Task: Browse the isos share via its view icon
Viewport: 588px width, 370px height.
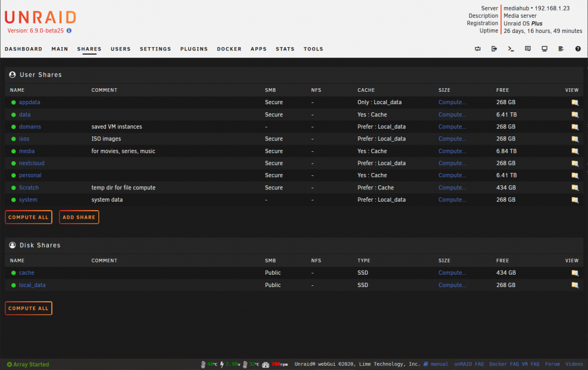Action: [575, 139]
